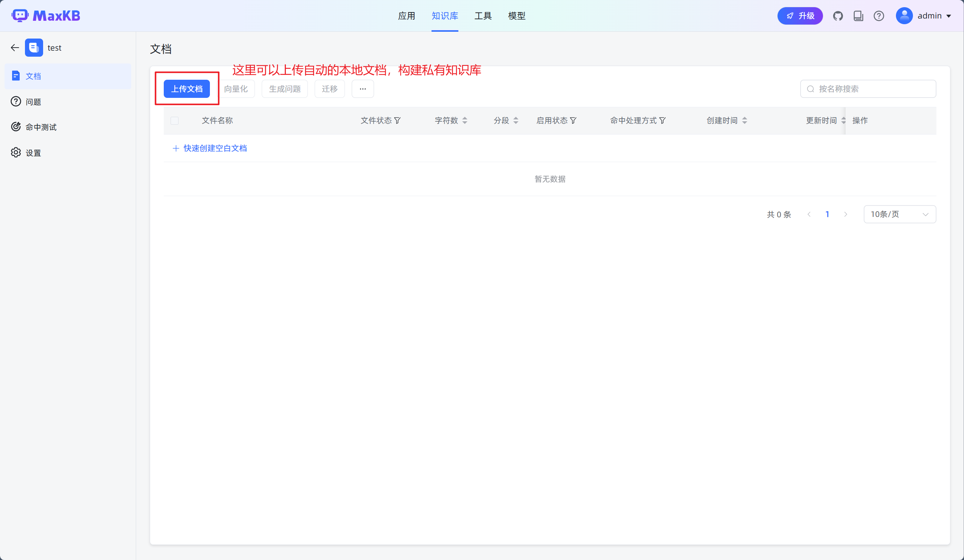The width and height of the screenshot is (964, 560).
Task: Open the admin account dropdown arrow
Action: point(949,16)
